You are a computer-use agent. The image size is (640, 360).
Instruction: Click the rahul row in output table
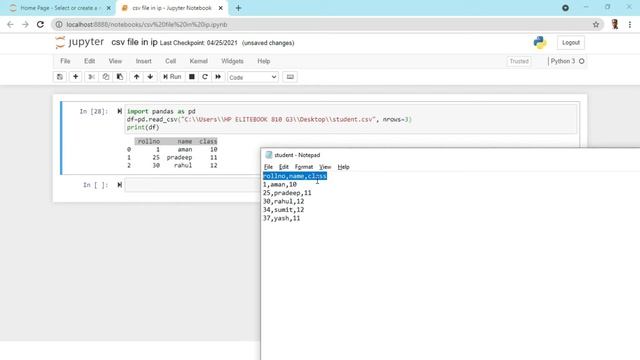[172, 165]
